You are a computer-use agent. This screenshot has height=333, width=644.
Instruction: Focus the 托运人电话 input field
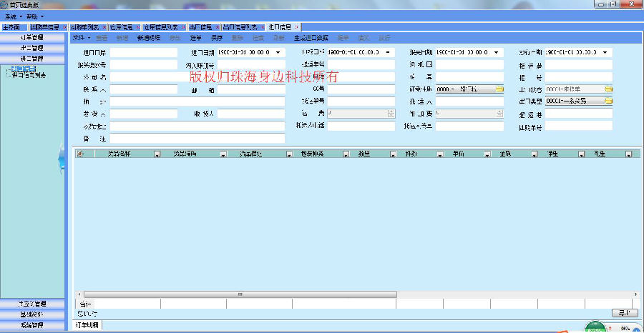tap(361, 126)
